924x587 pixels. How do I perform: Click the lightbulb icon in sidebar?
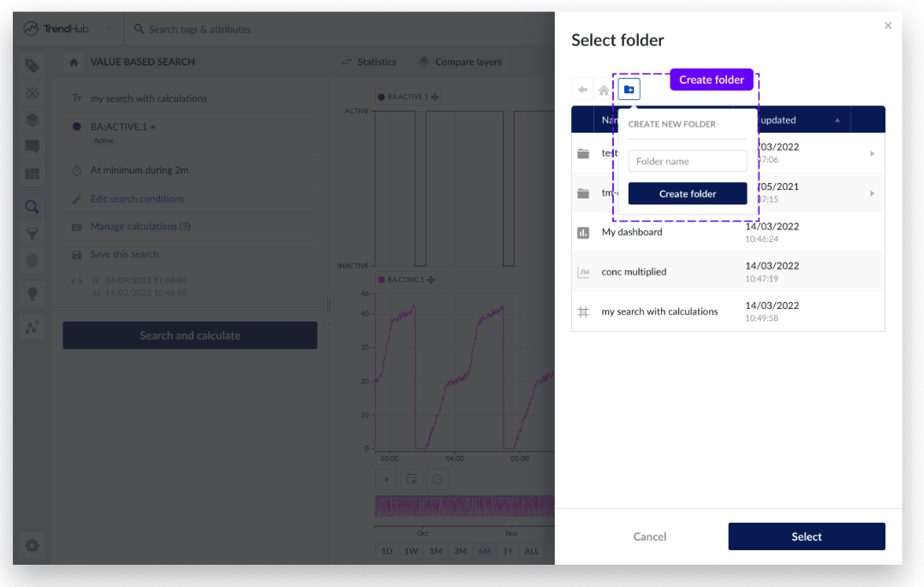tap(33, 293)
